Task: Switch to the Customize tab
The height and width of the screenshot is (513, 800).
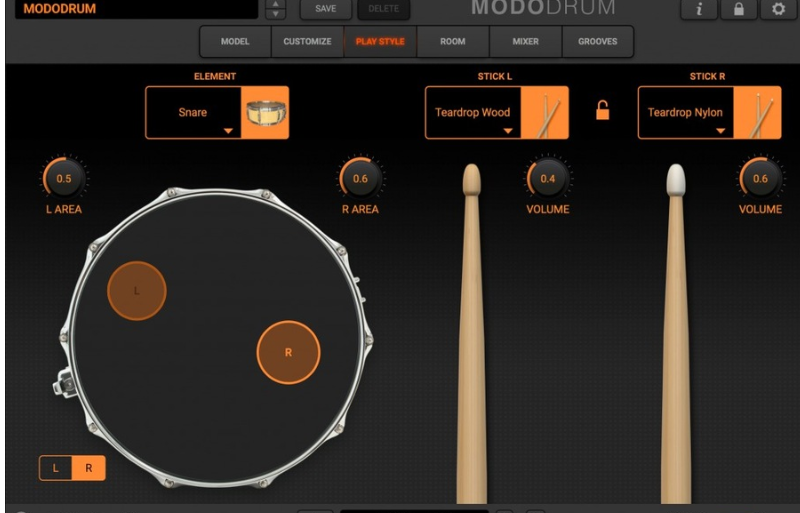Action: coord(307,41)
